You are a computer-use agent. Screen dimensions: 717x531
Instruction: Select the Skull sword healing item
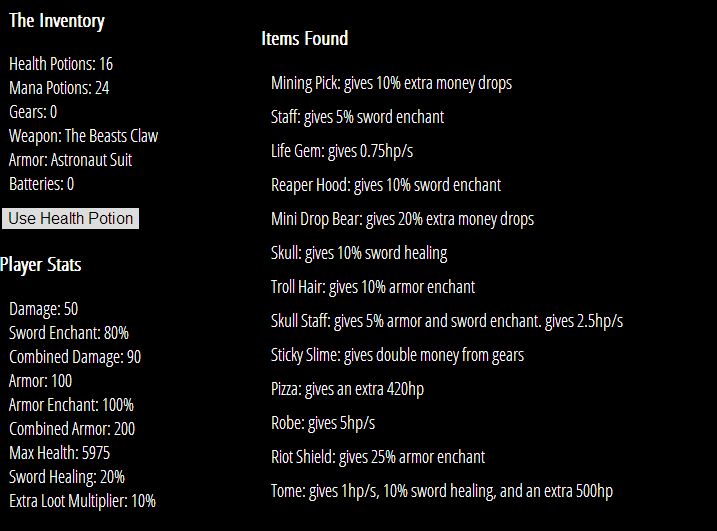point(359,253)
